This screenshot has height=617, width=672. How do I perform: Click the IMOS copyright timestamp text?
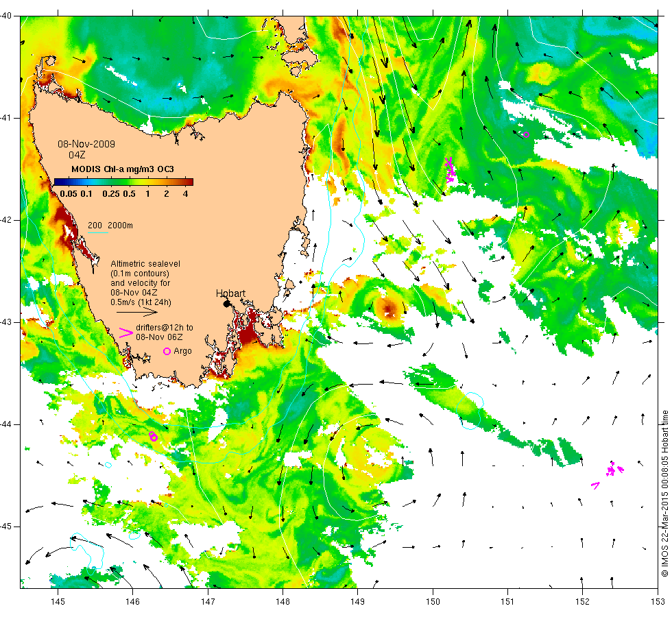point(664,493)
